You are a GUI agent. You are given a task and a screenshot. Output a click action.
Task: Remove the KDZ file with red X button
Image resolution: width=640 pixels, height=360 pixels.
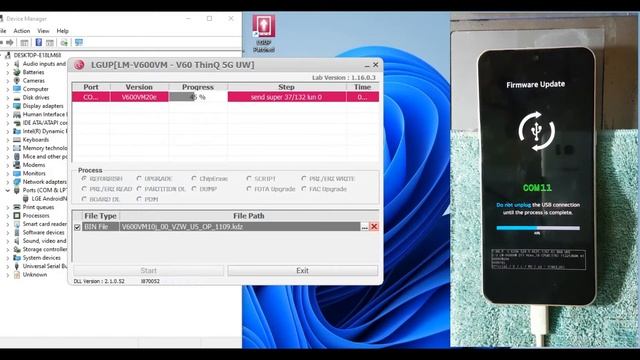[x=374, y=227]
